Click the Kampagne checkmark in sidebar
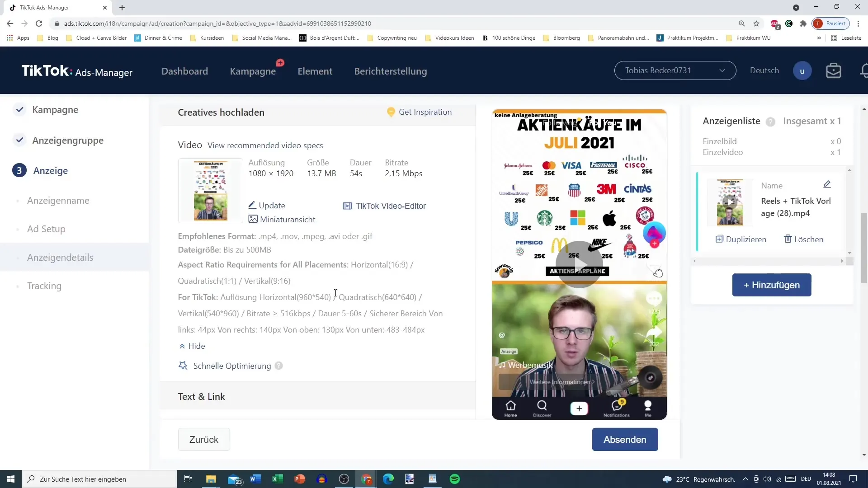Image resolution: width=868 pixels, height=488 pixels. point(19,110)
